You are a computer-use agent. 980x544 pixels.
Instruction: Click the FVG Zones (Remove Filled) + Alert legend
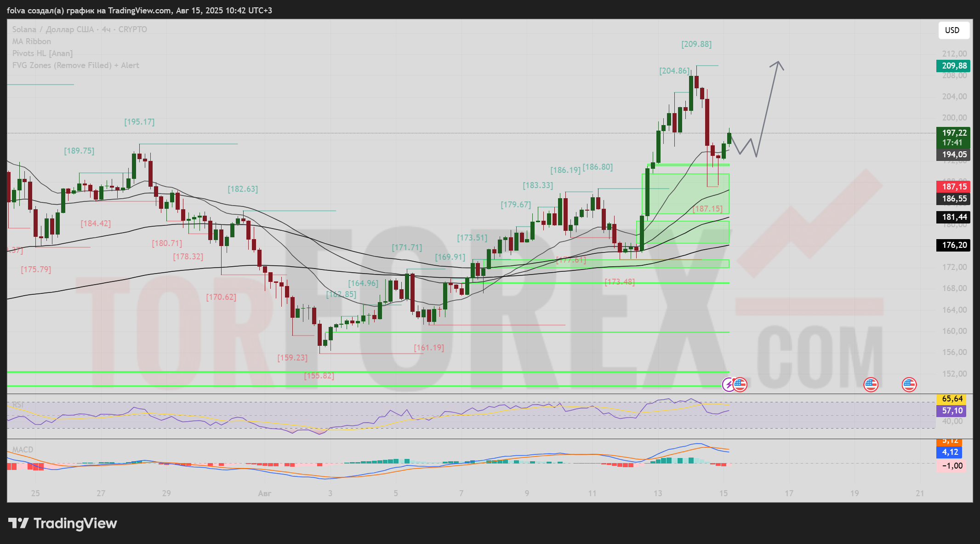tap(75, 65)
